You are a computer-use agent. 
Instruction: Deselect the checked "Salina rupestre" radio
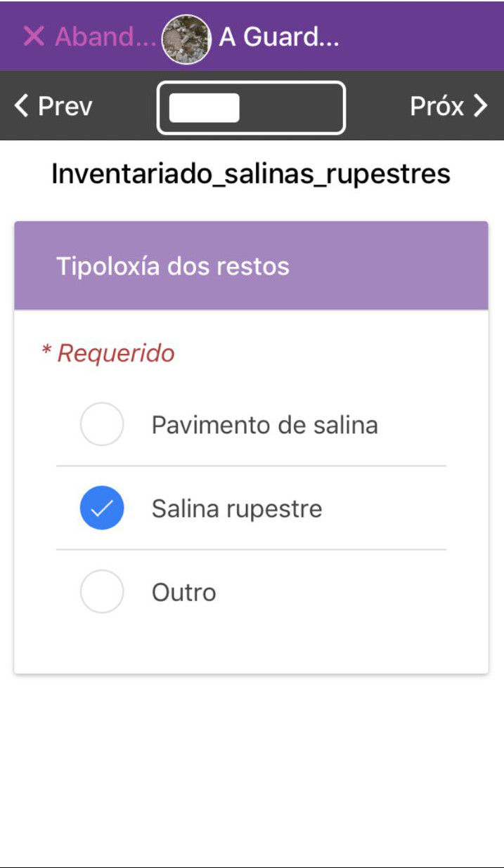pyautogui.click(x=102, y=508)
